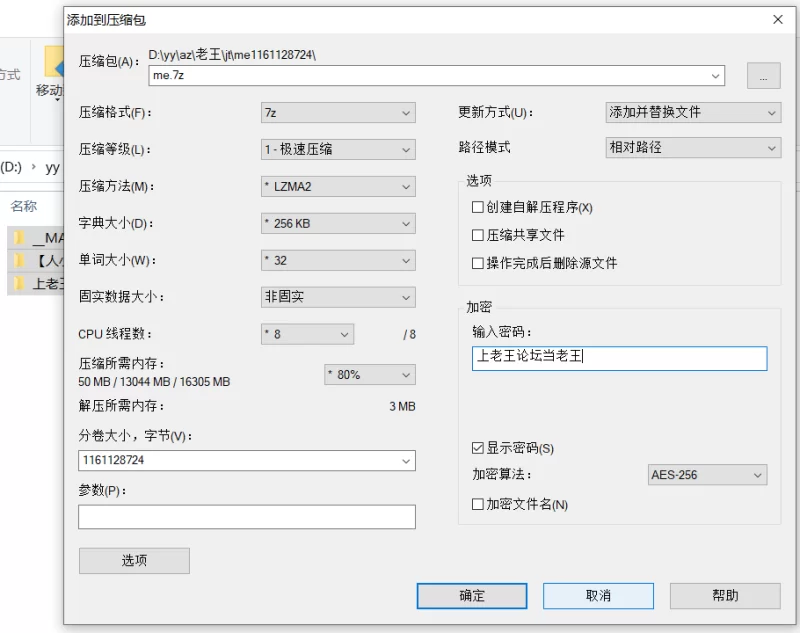Click the 确定 OK button
Screen dimensions: 800x633
coord(472,596)
